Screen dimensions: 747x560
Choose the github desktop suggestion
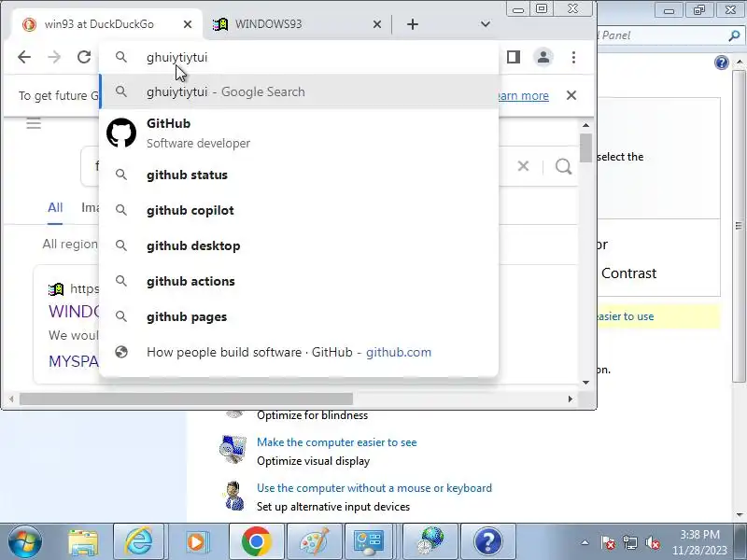(x=299, y=245)
